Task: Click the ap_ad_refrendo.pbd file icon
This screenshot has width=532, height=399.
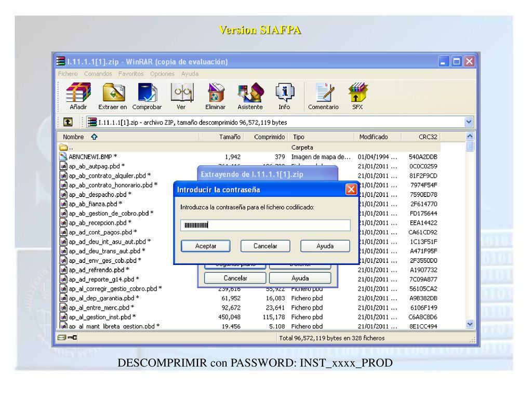Action: pos(63,270)
